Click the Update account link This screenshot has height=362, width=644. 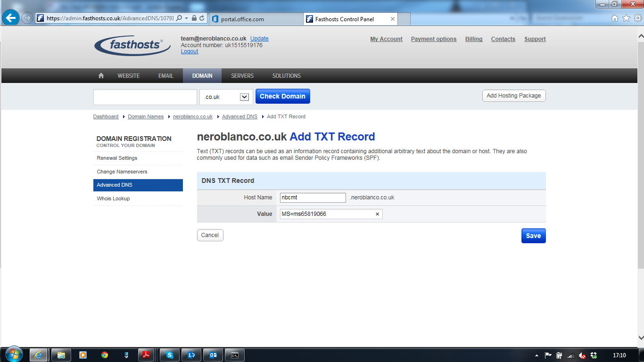pos(259,39)
